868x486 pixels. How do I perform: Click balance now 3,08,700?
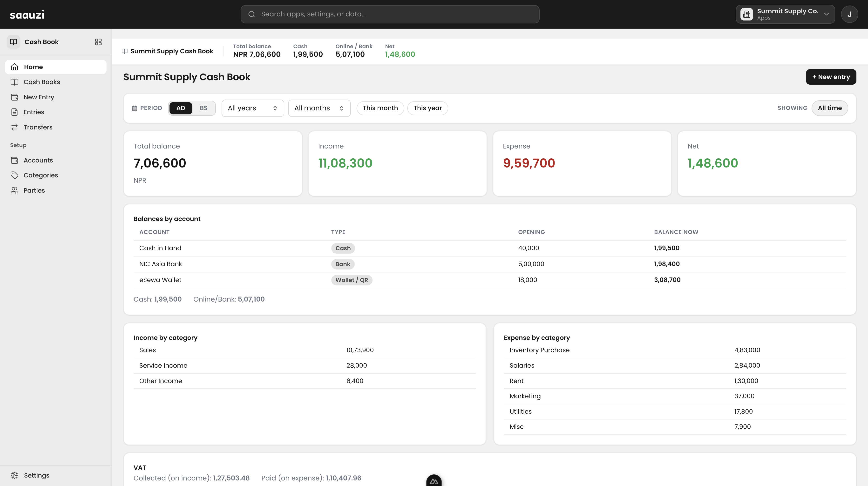point(667,280)
